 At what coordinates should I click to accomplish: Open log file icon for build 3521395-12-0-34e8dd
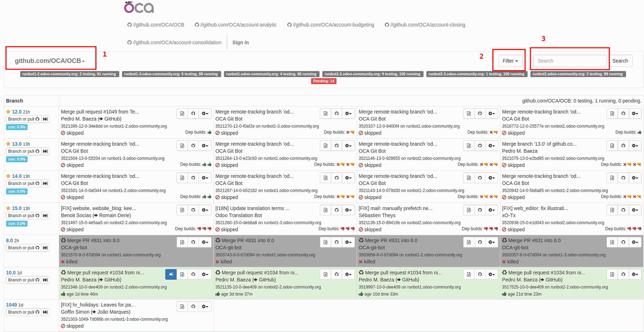tap(182, 114)
